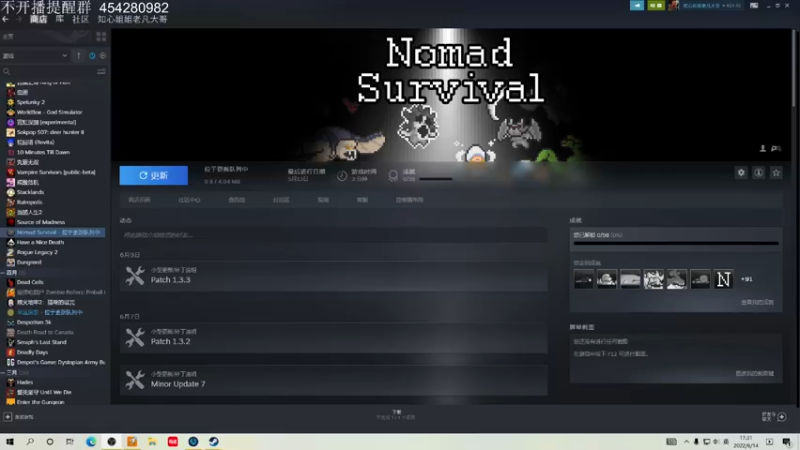Show the +91 more locked achievements
The image size is (800, 450).
click(x=746, y=279)
